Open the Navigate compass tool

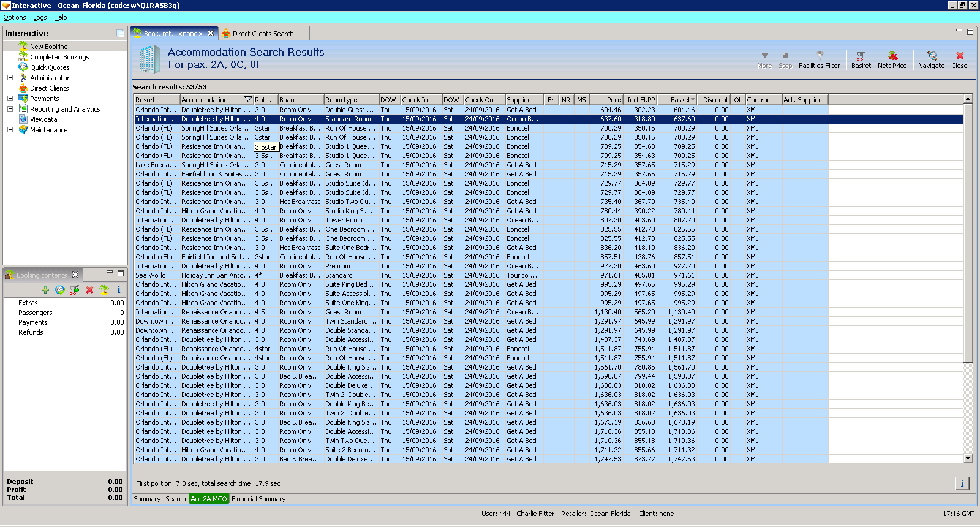pos(931,59)
